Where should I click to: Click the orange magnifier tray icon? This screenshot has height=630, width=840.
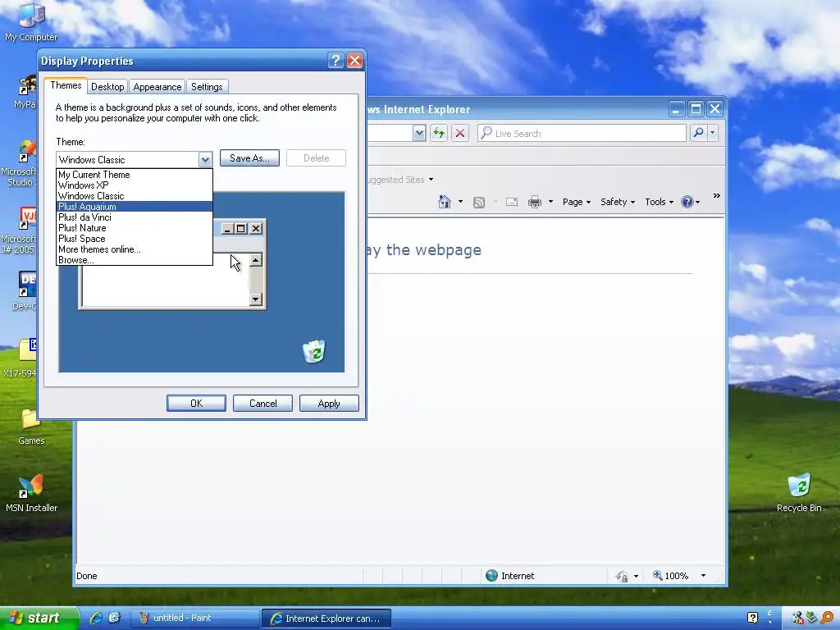(827, 619)
